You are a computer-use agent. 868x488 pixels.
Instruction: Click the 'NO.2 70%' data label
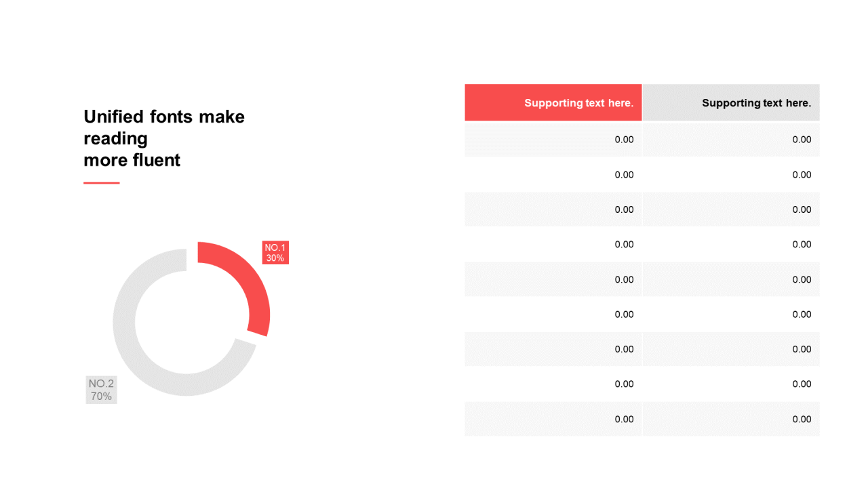coord(101,390)
